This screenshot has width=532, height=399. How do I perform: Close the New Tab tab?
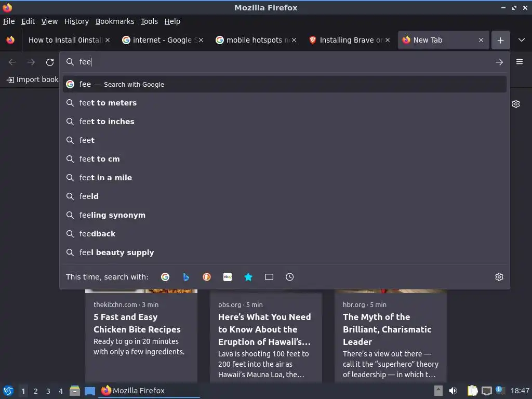click(x=481, y=40)
